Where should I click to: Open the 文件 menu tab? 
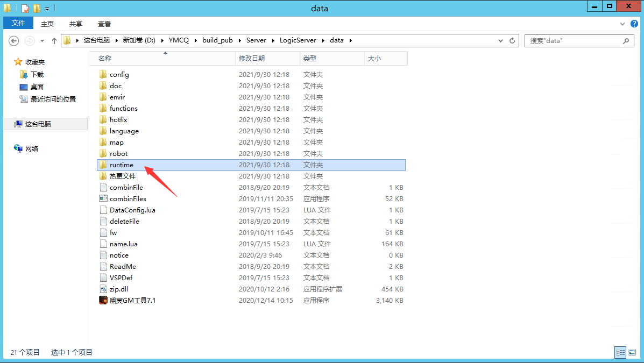[x=18, y=23]
